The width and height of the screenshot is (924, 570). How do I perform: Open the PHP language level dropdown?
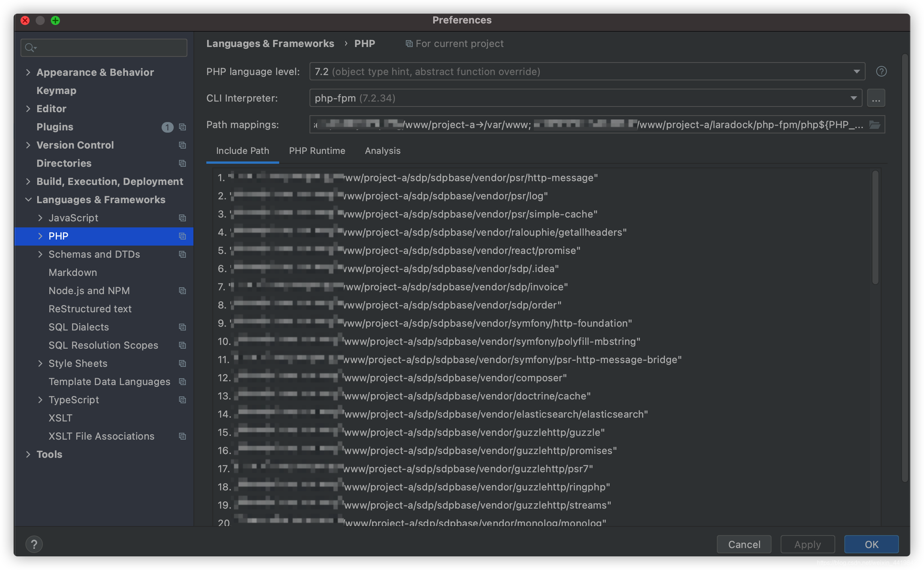856,72
